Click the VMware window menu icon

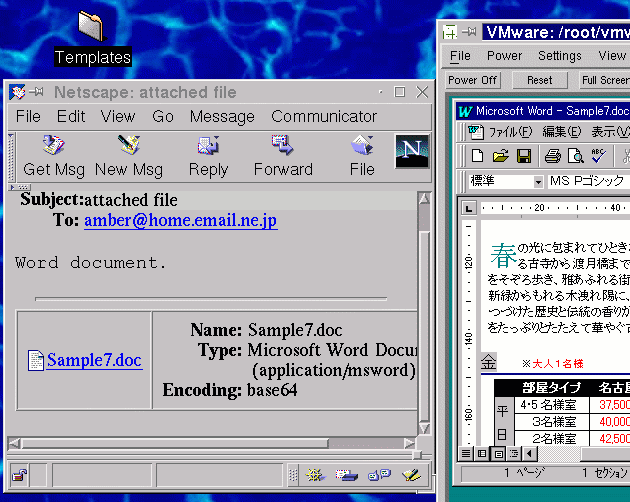[450, 31]
